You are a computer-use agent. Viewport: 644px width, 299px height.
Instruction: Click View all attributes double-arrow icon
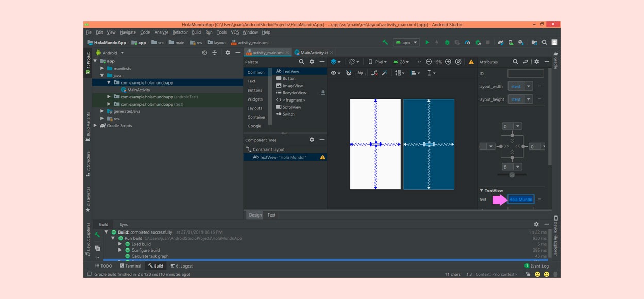tap(526, 62)
